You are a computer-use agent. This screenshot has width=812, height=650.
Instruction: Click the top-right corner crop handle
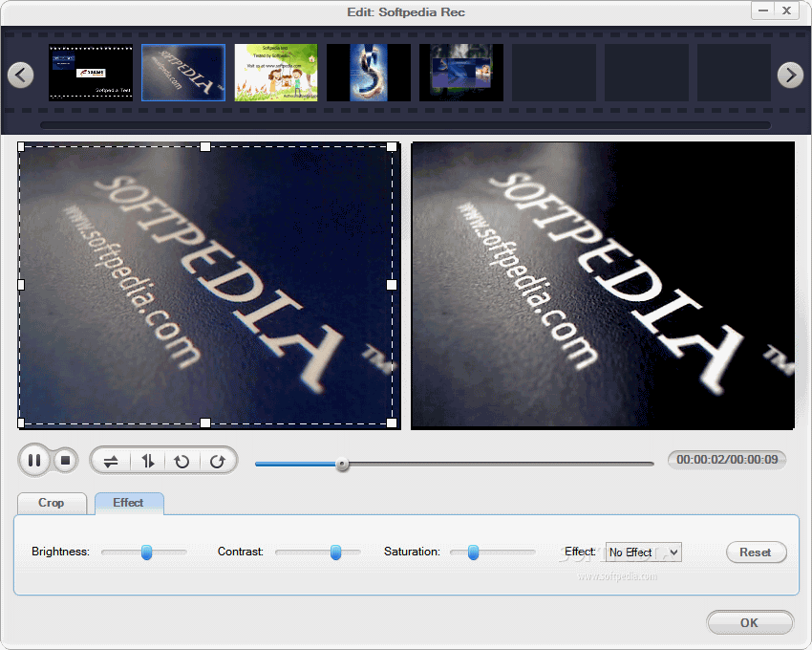[x=392, y=146]
